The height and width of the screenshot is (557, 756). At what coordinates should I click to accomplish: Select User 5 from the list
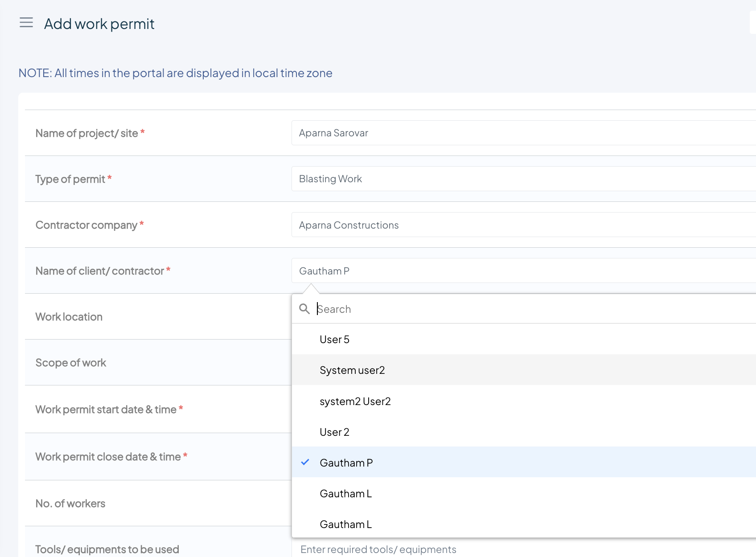[335, 340]
